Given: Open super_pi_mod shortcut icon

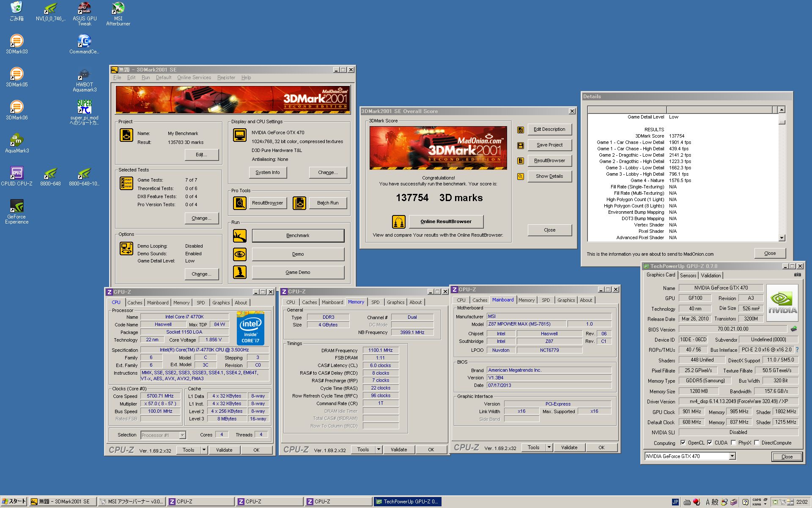Looking at the screenshot, I should click(x=85, y=112).
